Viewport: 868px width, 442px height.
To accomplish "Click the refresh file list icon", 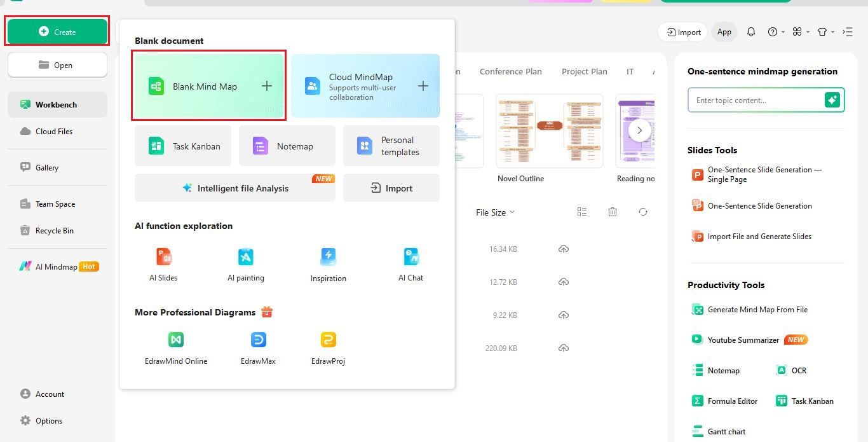I will point(643,212).
